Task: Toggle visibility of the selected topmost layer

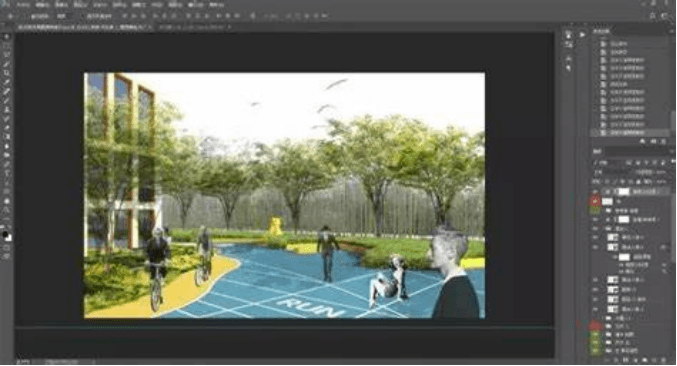Action: tap(595, 191)
